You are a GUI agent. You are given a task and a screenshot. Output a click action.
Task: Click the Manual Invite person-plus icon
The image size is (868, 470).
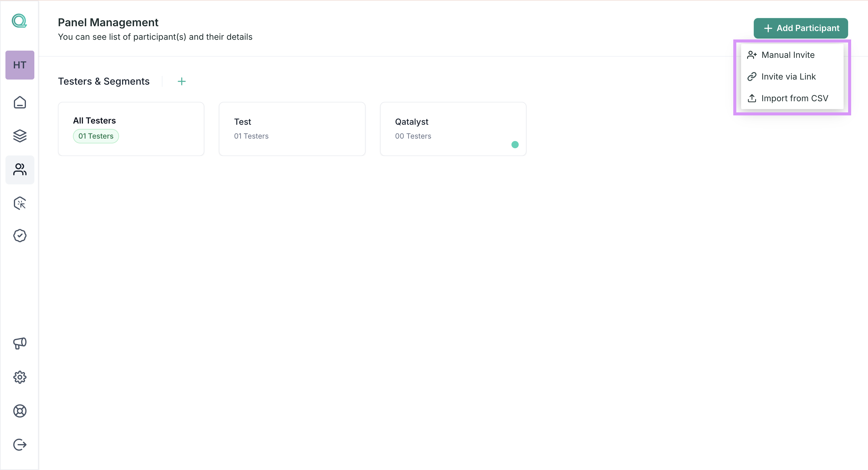coord(752,55)
